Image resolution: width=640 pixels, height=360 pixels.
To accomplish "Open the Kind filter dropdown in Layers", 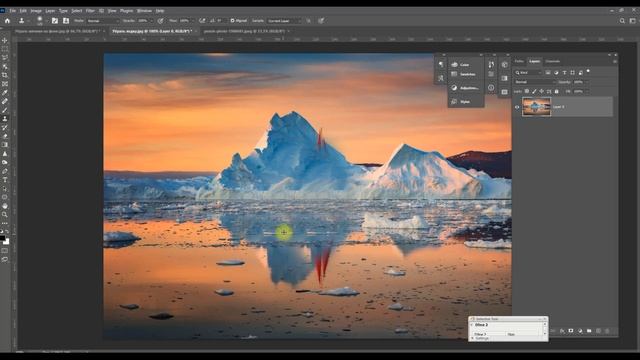I will click(x=528, y=73).
